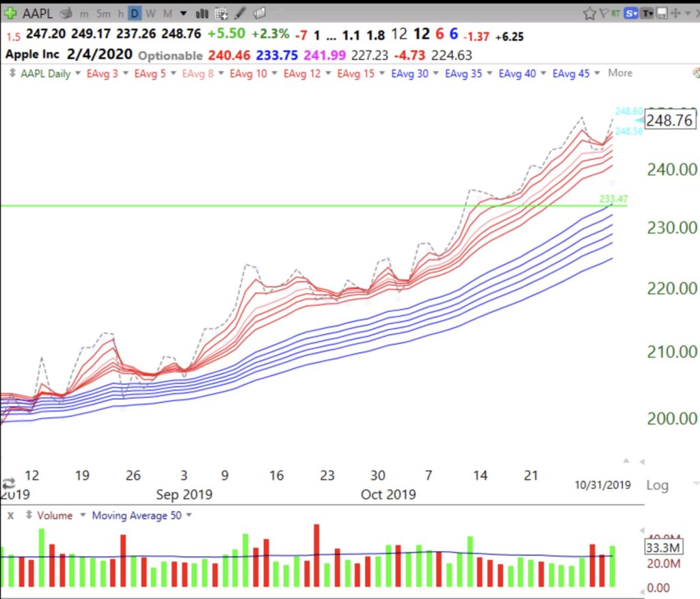Image resolution: width=700 pixels, height=599 pixels.
Task: Open the EAvg 10 dropdown
Action: click(x=274, y=72)
